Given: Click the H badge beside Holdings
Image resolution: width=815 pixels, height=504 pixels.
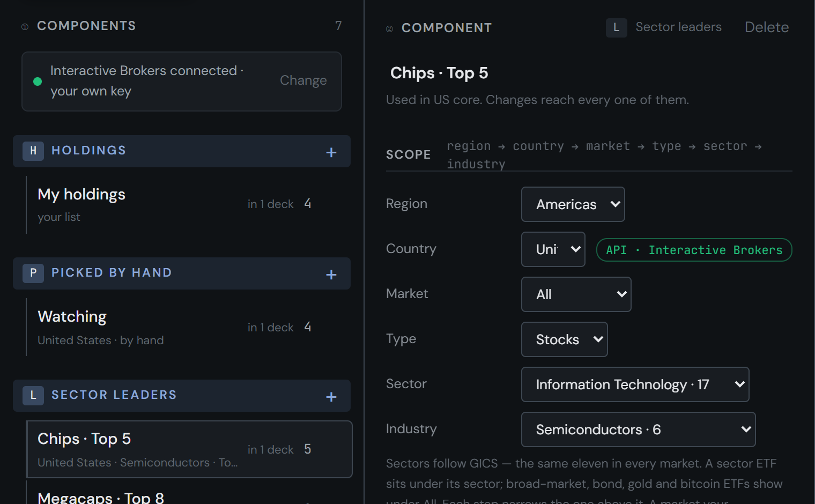Looking at the screenshot, I should click(33, 151).
